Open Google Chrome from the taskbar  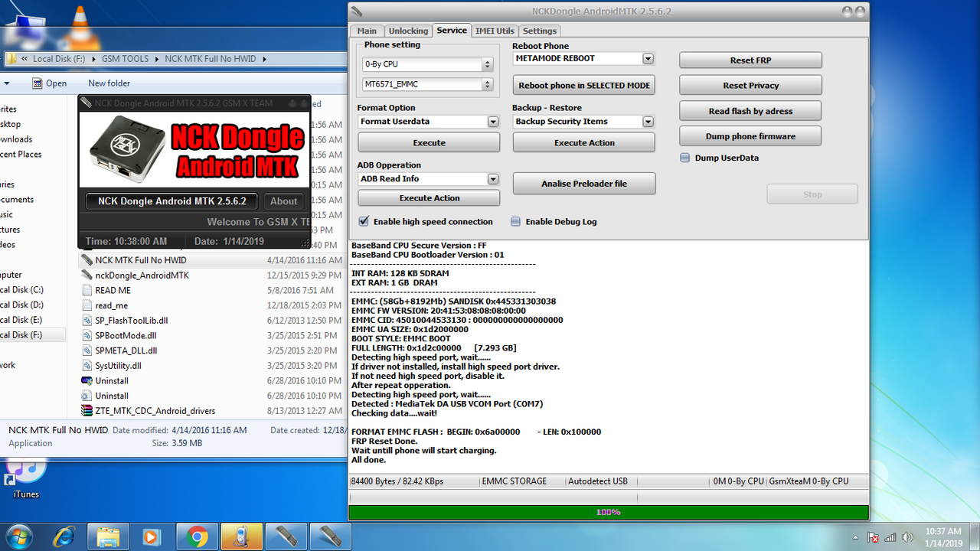pos(196,536)
